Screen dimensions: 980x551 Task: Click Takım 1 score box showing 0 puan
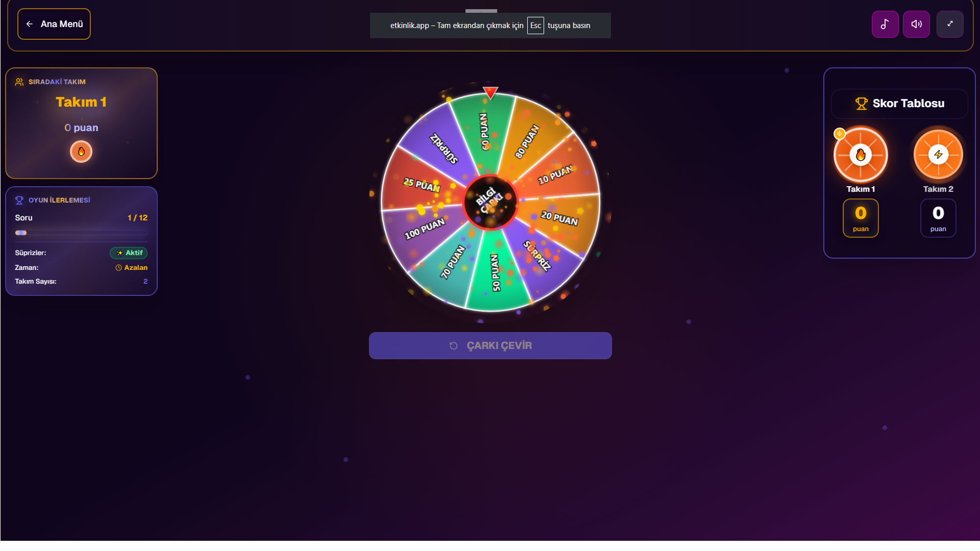coord(861,218)
